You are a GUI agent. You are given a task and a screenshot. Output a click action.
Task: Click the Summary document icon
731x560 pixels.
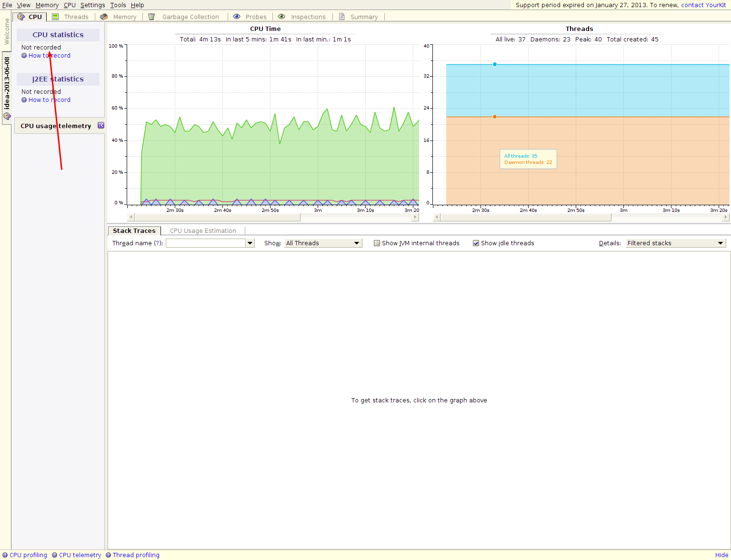[341, 17]
